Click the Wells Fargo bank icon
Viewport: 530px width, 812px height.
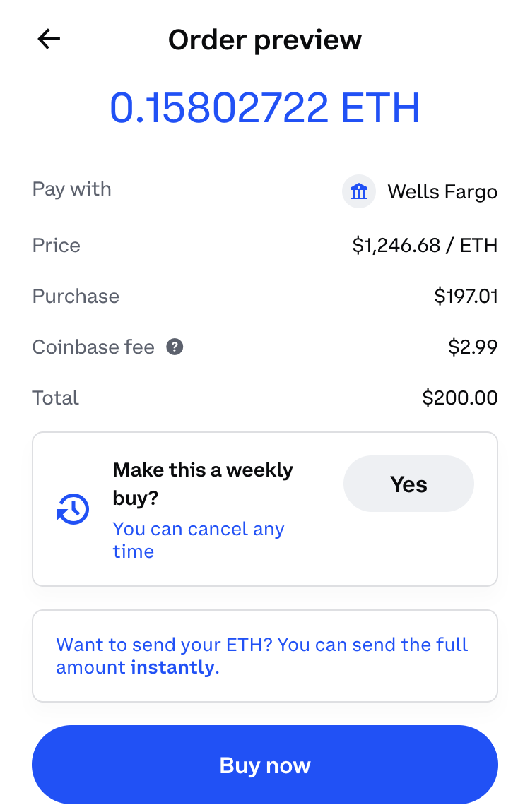tap(359, 191)
